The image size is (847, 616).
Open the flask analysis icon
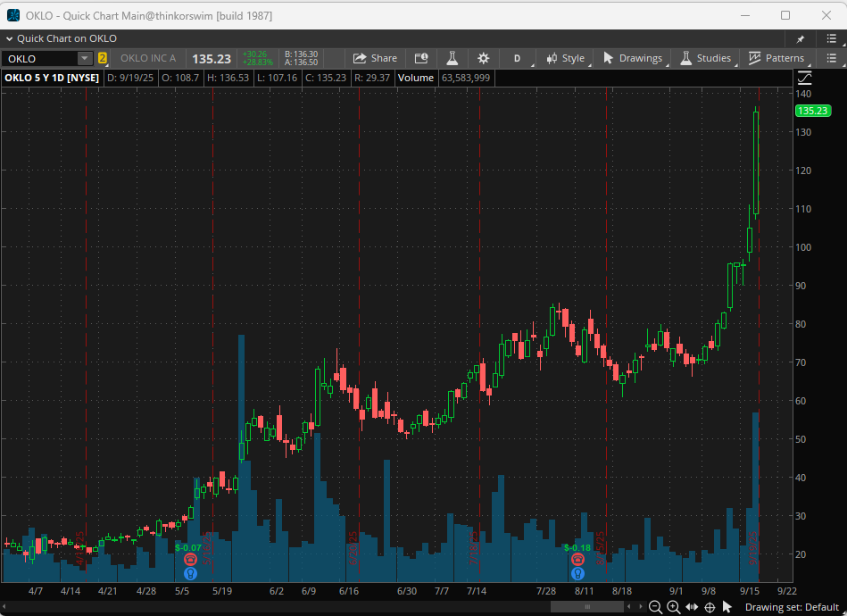[x=453, y=58]
